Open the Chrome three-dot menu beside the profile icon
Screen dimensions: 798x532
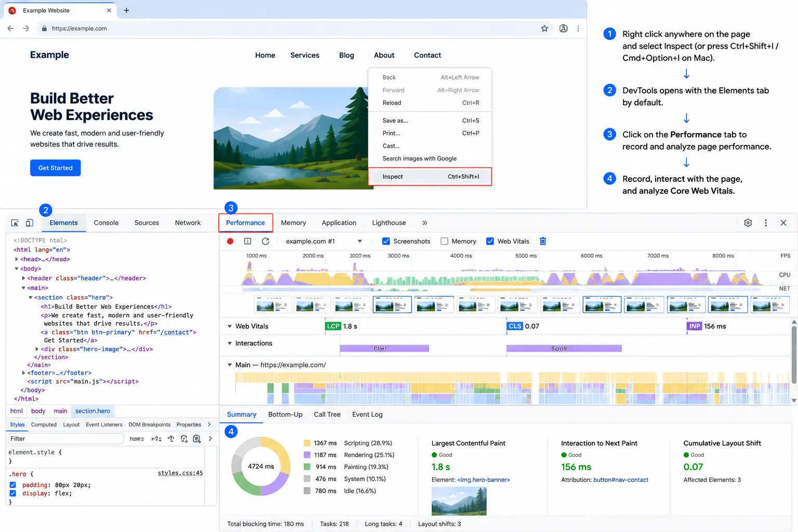click(578, 29)
